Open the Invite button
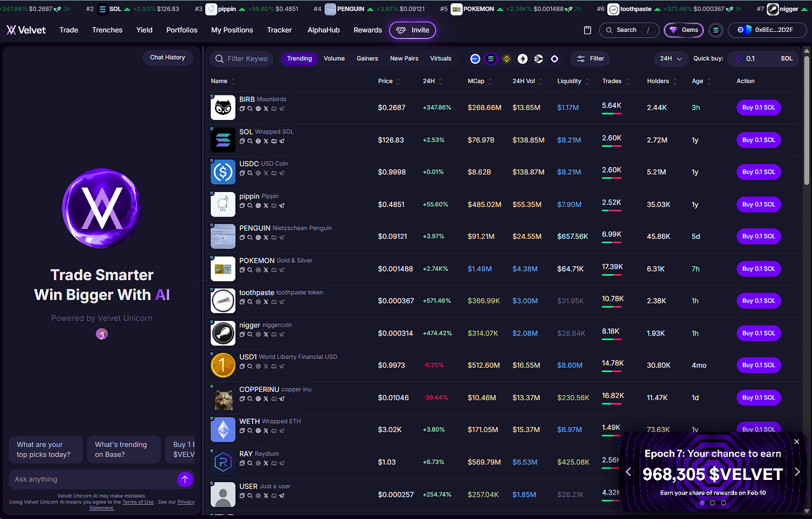The height and width of the screenshot is (519, 812). tap(413, 30)
